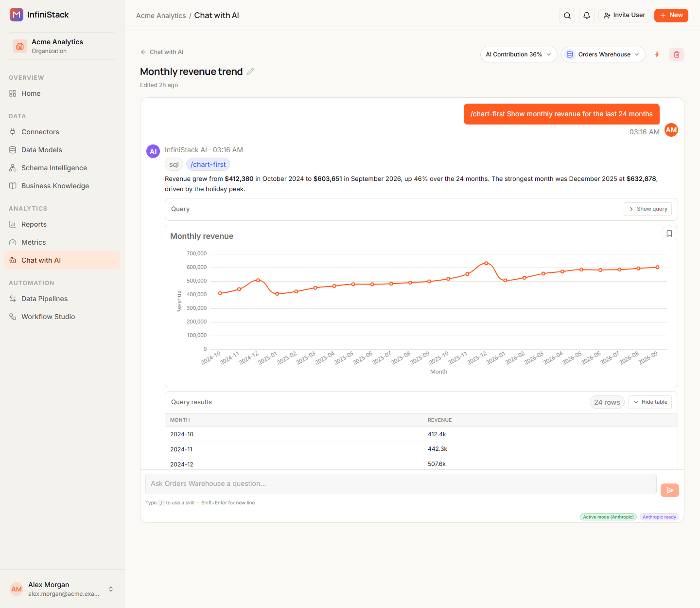Click the sql tag chip
Viewport: 700px width, 608px height.
click(174, 164)
